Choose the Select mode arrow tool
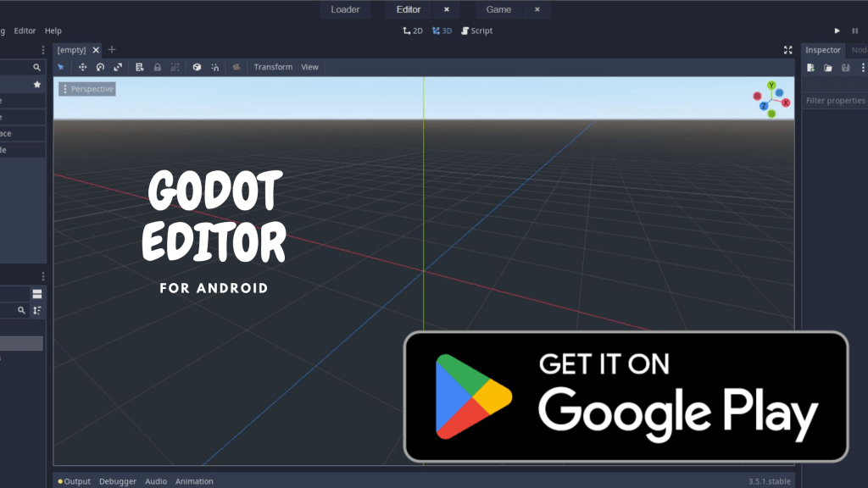This screenshot has width=868, height=488. (x=60, y=67)
